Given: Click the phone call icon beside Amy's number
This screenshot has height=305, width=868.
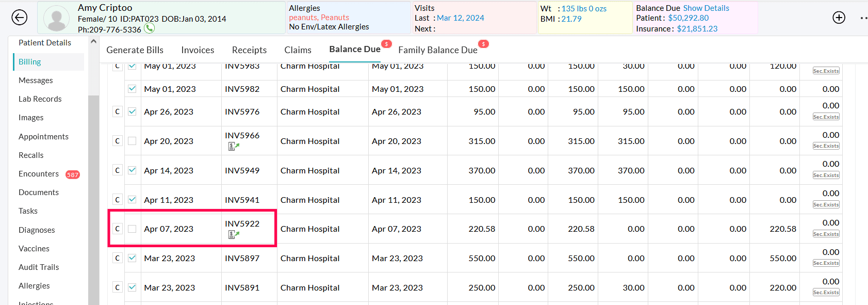Looking at the screenshot, I should coord(150,29).
